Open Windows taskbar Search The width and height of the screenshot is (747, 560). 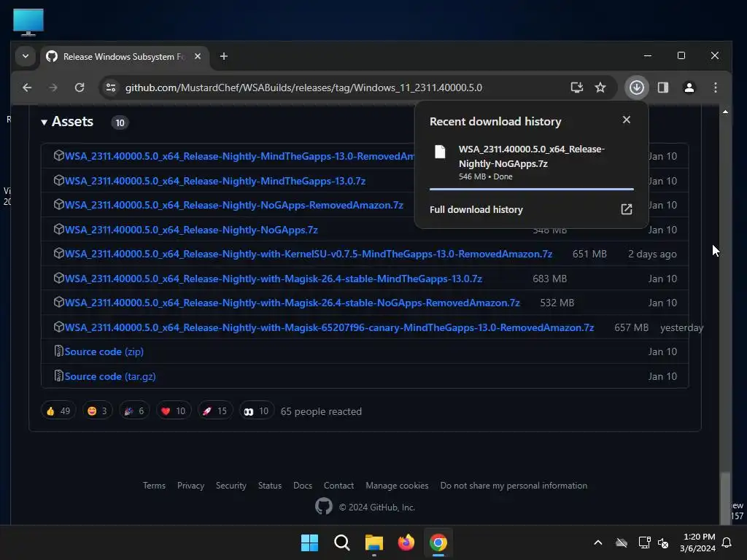coord(341,542)
